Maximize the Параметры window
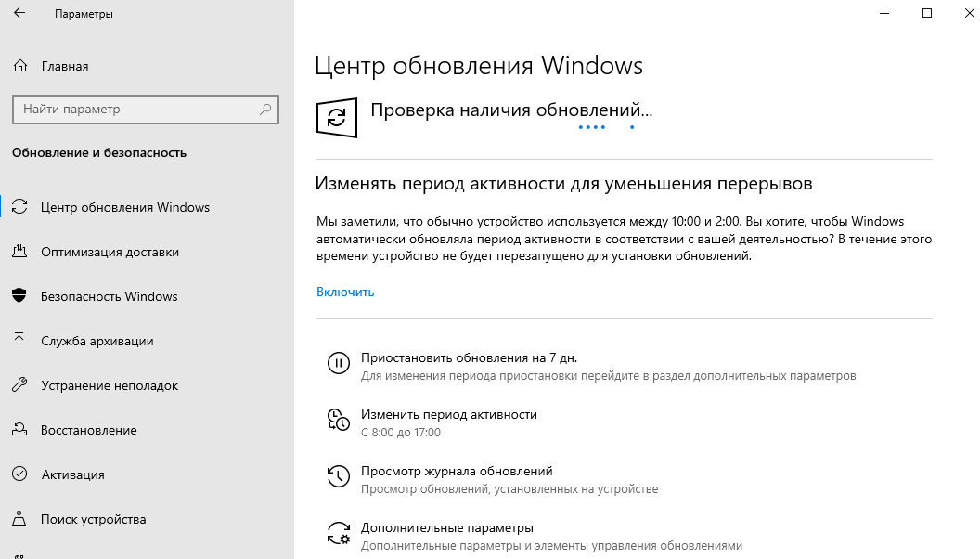Viewport: 980px width, 559px height. pyautogui.click(x=927, y=13)
